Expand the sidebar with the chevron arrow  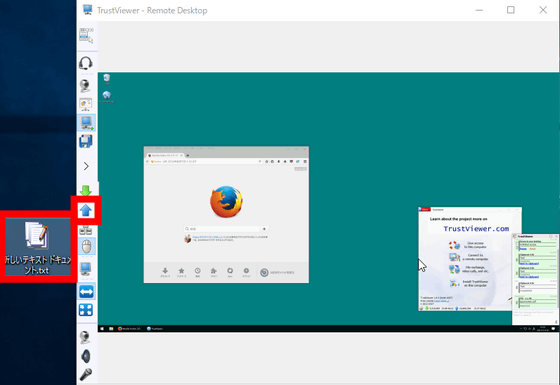click(86, 166)
